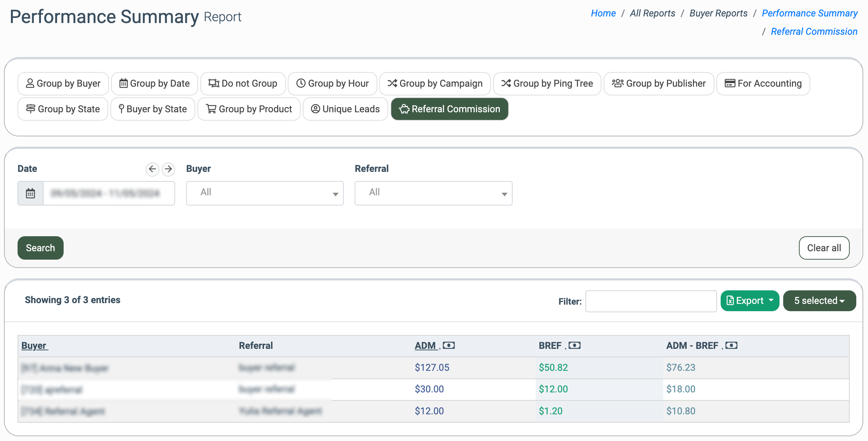Screen dimensions: 868x441
Task: Open the Export dropdown menu
Action: 750,301
